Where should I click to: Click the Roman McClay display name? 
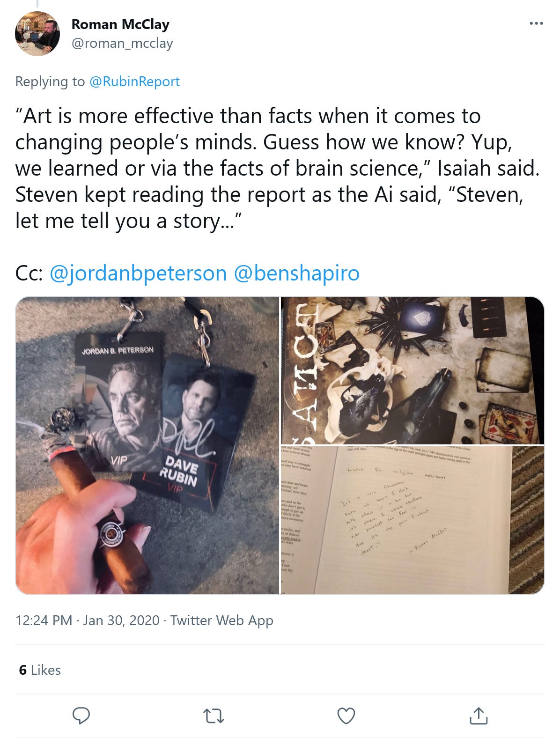click(x=120, y=24)
